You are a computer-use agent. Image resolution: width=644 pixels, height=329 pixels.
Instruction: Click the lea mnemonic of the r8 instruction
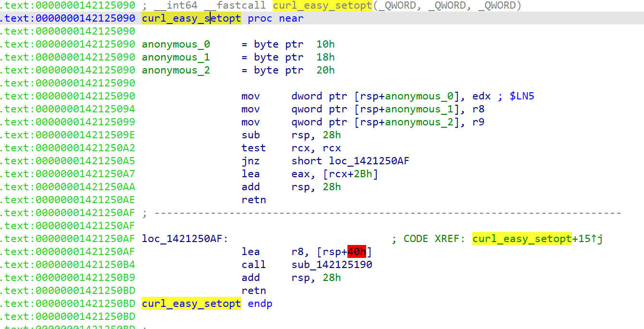[x=251, y=252]
